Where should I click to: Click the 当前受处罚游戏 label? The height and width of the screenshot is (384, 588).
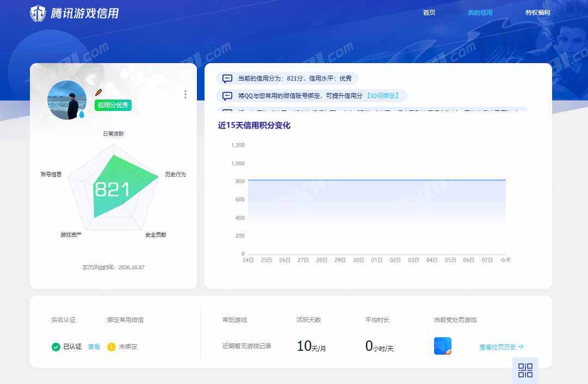(455, 320)
